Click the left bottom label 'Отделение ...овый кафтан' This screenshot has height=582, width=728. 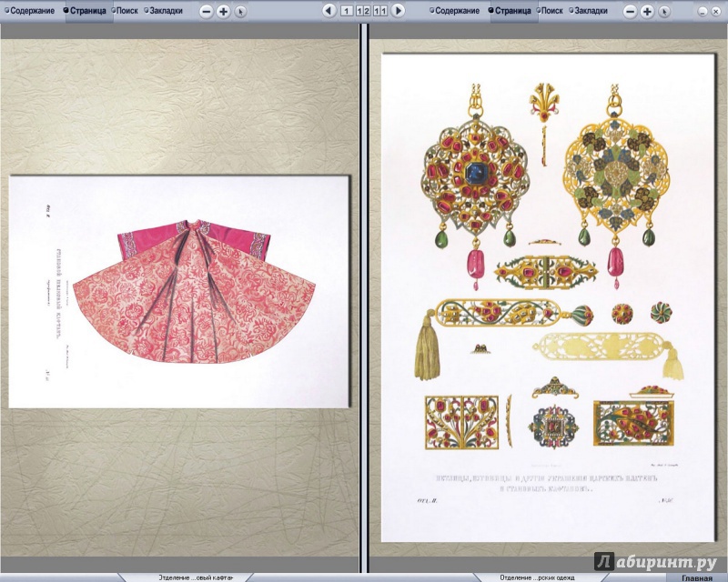pyautogui.click(x=195, y=577)
